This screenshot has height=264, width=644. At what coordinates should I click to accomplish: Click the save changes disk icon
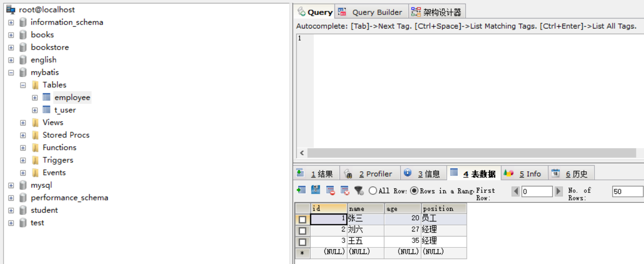[x=315, y=190]
